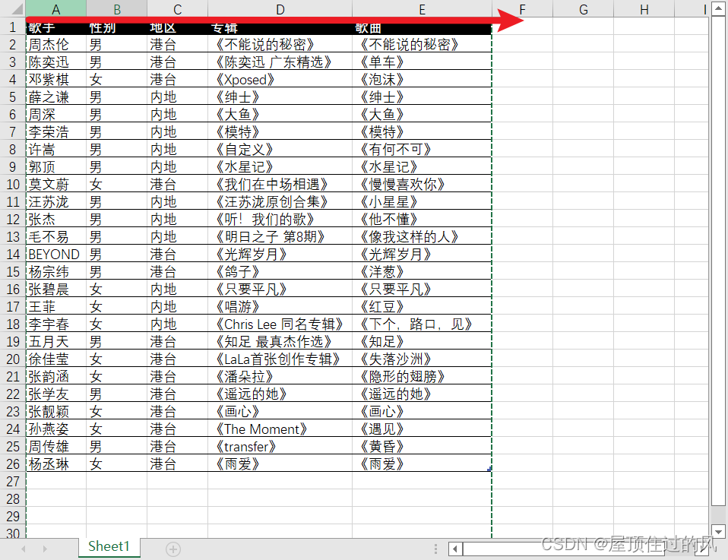This screenshot has height=560, width=728.
Task: Click album cell 《Chris Lee 同名专辑》
Action: (280, 324)
